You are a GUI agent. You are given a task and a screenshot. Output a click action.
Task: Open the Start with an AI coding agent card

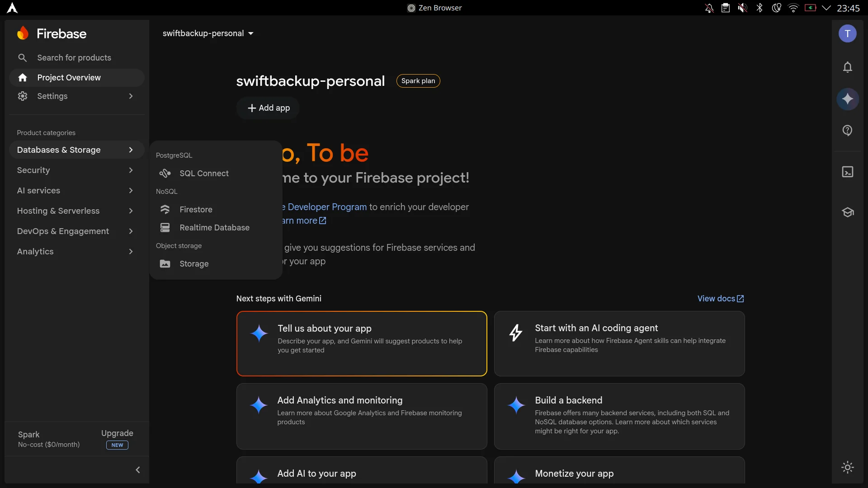pos(619,343)
